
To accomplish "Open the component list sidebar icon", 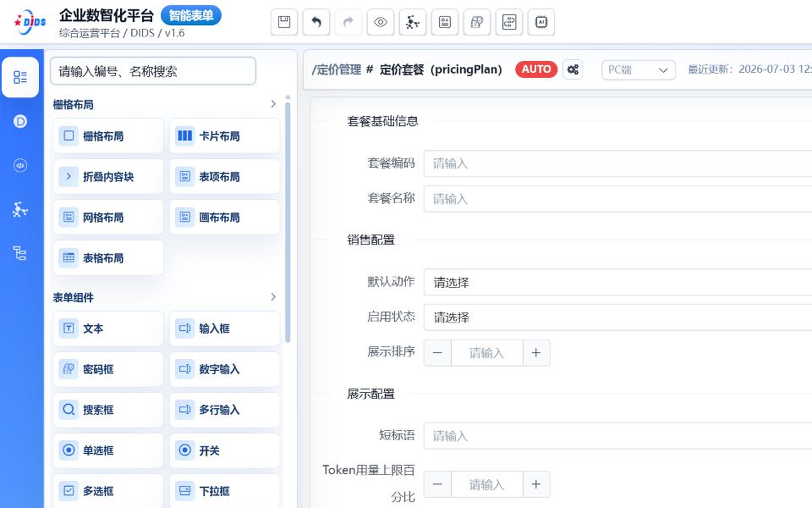I will coord(20,77).
